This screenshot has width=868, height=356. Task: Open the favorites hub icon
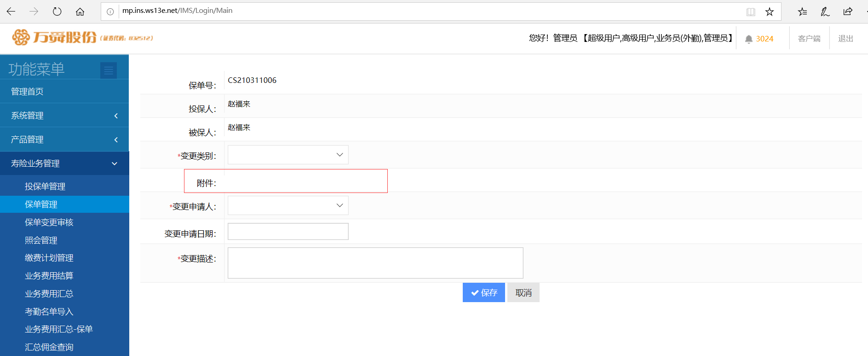pyautogui.click(x=803, y=12)
